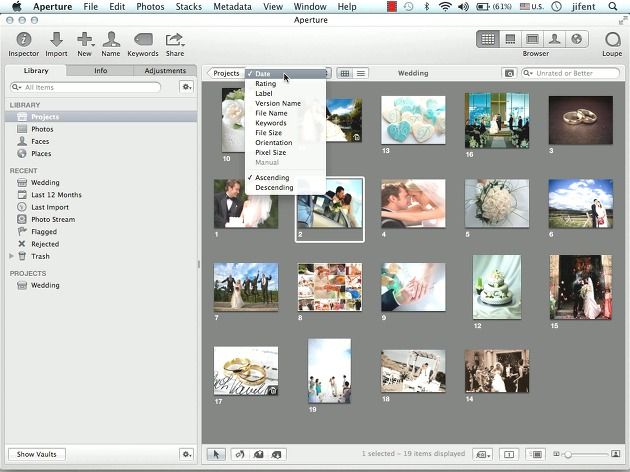Click the Bluetooth menu bar icon
630x472 pixels.
[427, 6]
